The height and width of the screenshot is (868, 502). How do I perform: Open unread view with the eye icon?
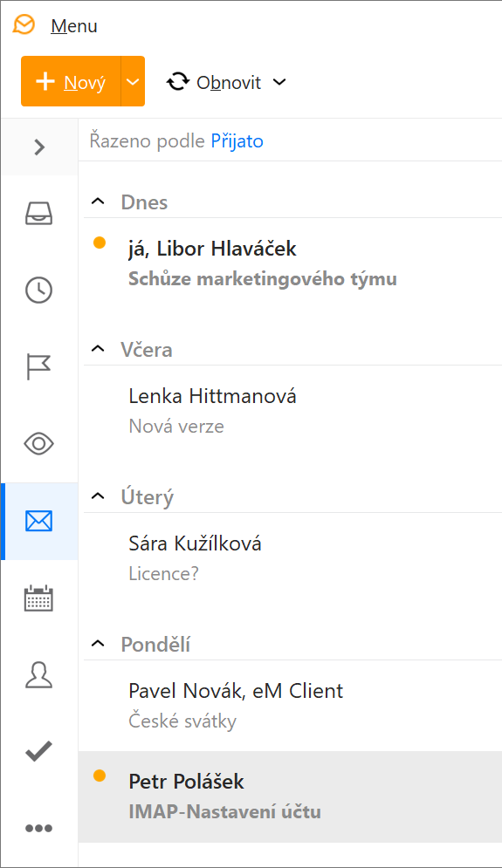pos(38,443)
